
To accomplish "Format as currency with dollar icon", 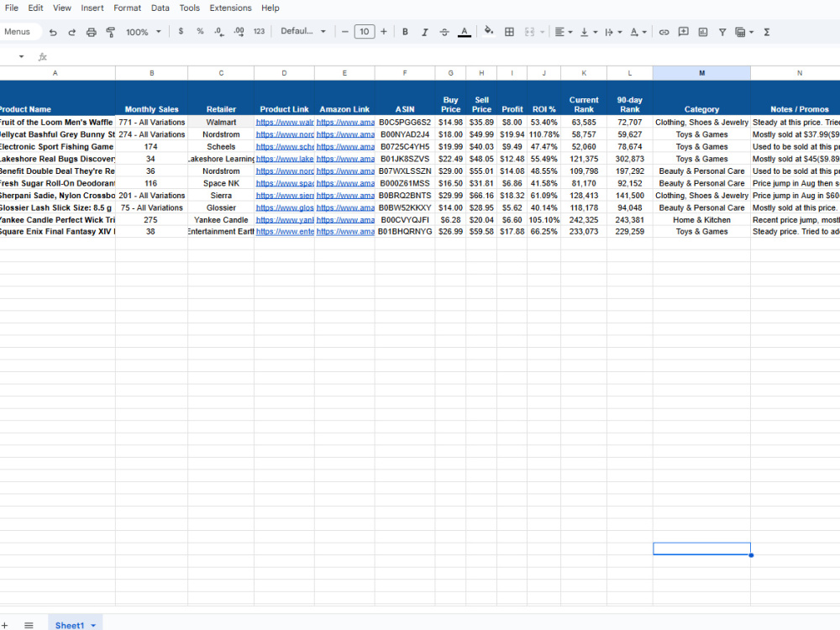I will pos(181,32).
